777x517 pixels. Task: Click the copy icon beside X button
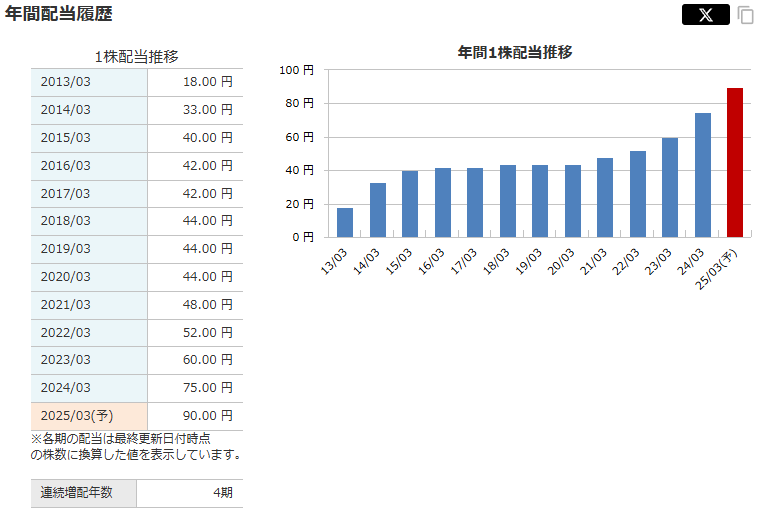pos(745,15)
